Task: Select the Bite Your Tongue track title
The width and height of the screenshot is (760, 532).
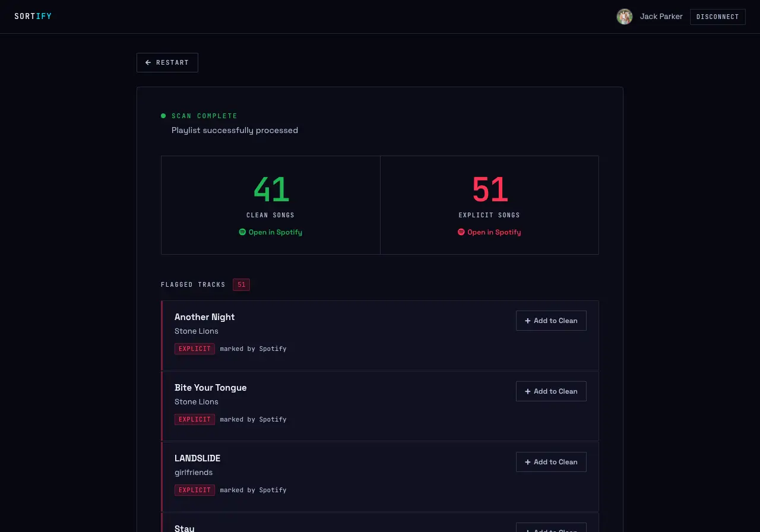Action: pos(211,388)
